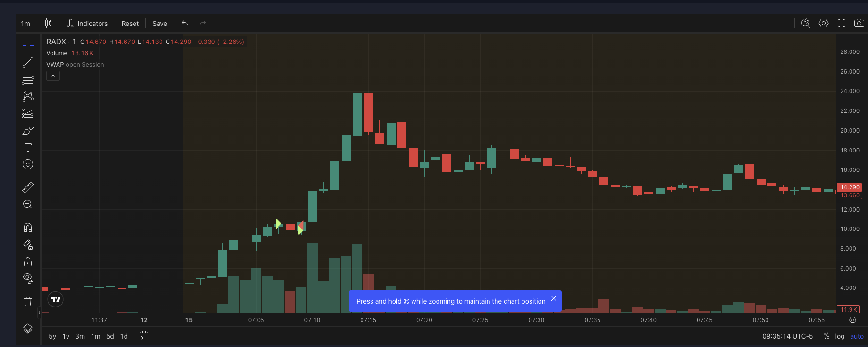Save the chart layout
Viewport: 868px width, 347px height.
(160, 24)
